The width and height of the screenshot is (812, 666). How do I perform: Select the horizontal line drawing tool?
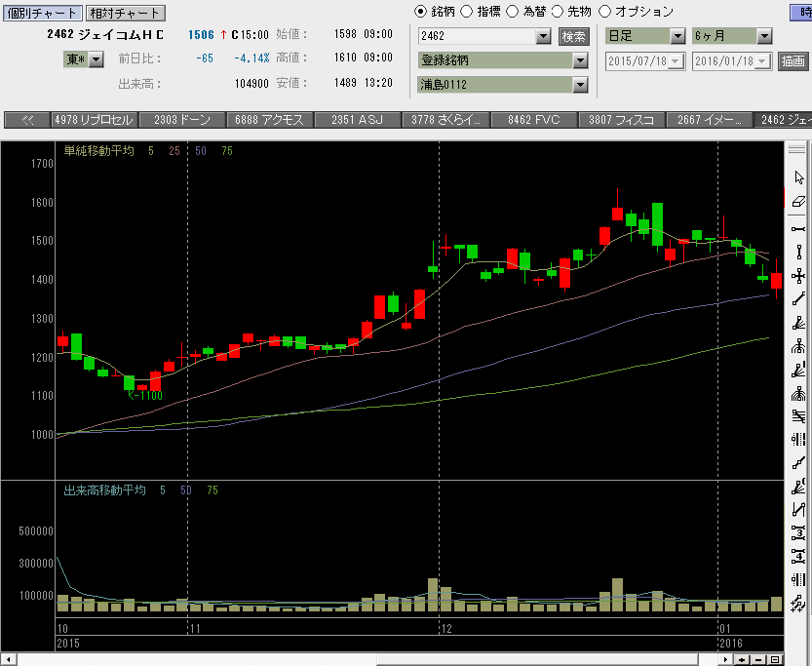click(x=798, y=229)
